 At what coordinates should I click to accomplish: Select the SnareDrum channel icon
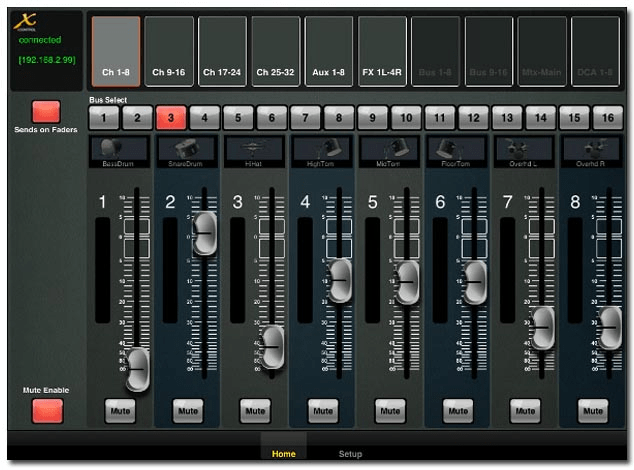186,152
